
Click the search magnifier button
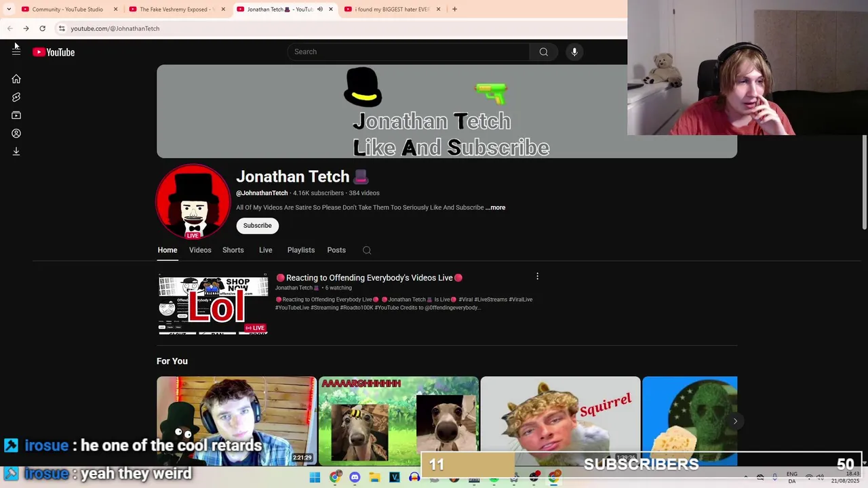point(544,52)
